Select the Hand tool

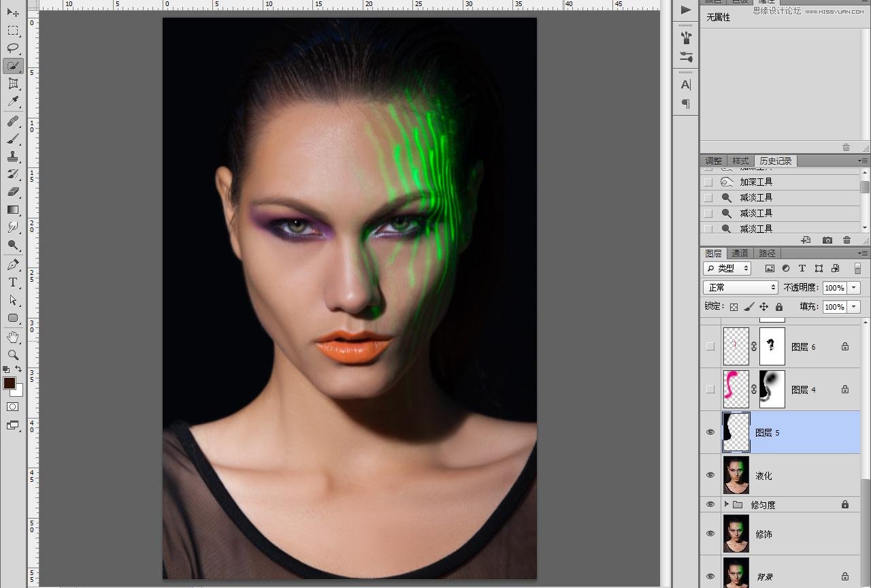click(x=13, y=338)
